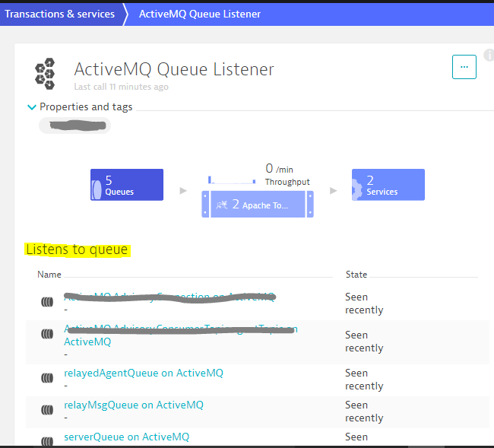Click the ActiveMQ Queue Listener service icon
494x448 pixels.
pos(45,74)
